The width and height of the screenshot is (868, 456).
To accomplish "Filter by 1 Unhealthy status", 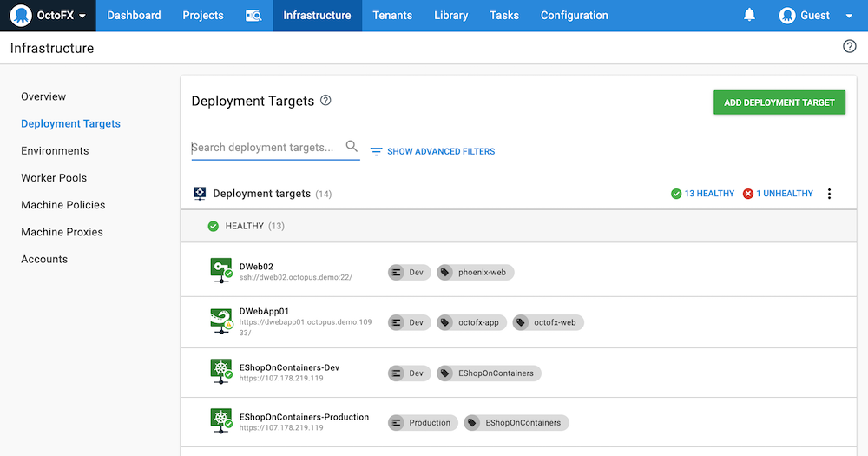I will tap(778, 194).
